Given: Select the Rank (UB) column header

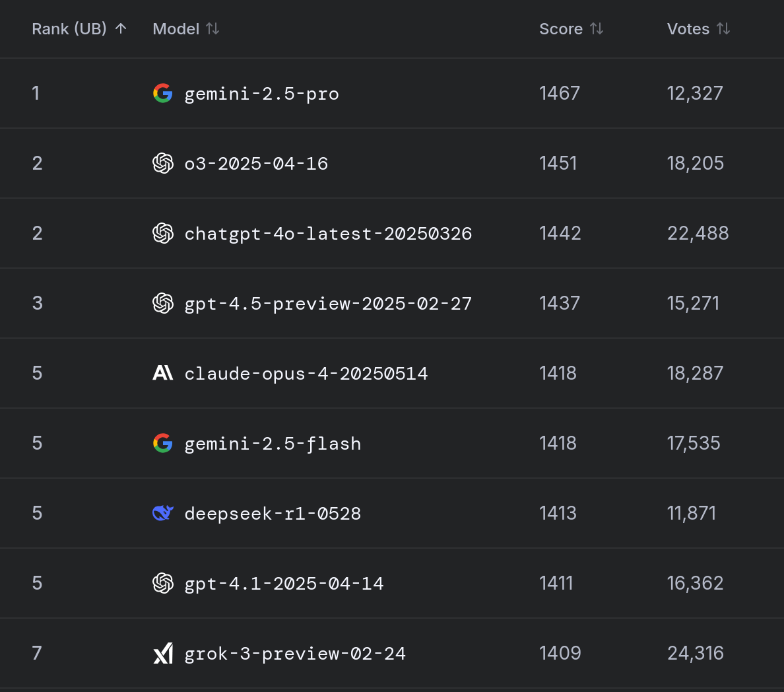Looking at the screenshot, I should click(69, 29).
